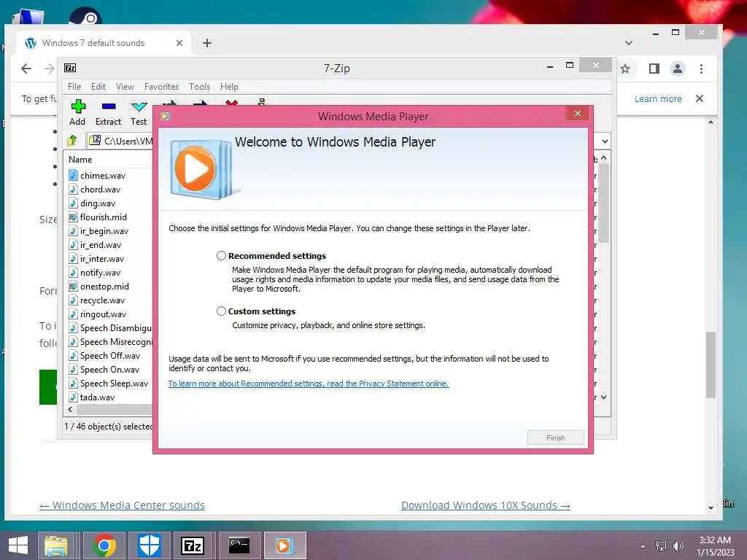Open Chrome side panel icon
Image resolution: width=747 pixels, height=560 pixels.
[x=654, y=69]
